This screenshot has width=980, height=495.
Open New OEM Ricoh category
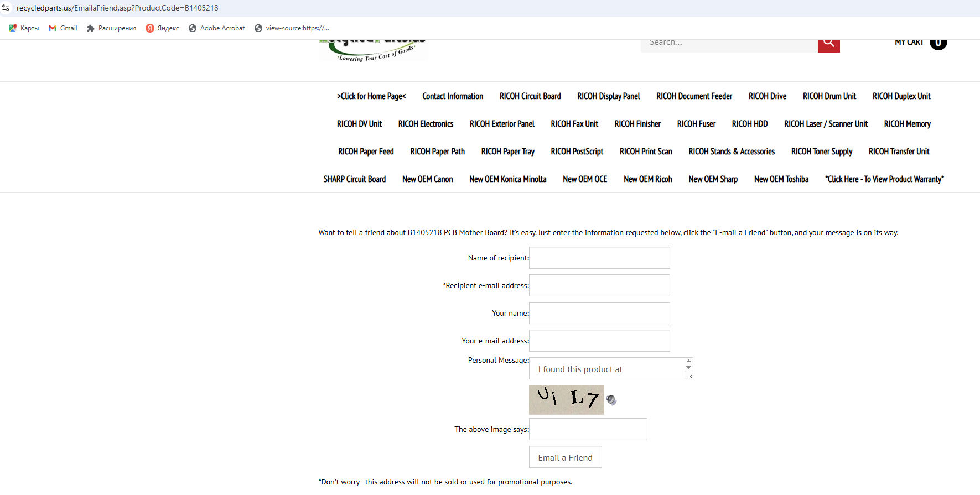647,179
